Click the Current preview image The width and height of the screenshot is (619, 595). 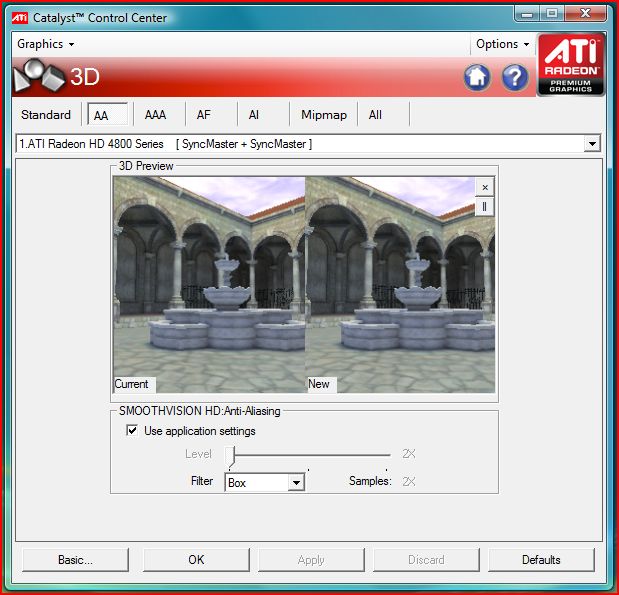click(209, 285)
